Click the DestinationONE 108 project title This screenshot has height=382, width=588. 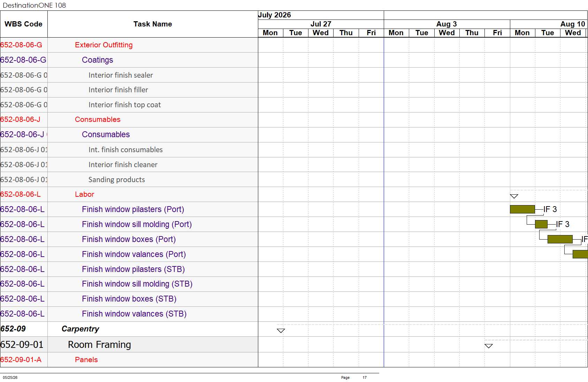[34, 5]
